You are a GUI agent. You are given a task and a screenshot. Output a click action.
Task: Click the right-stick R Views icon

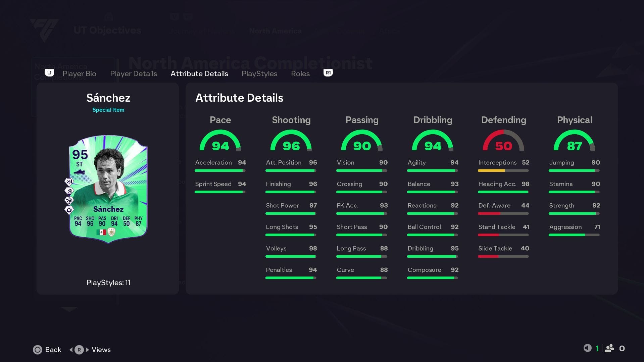(79, 350)
